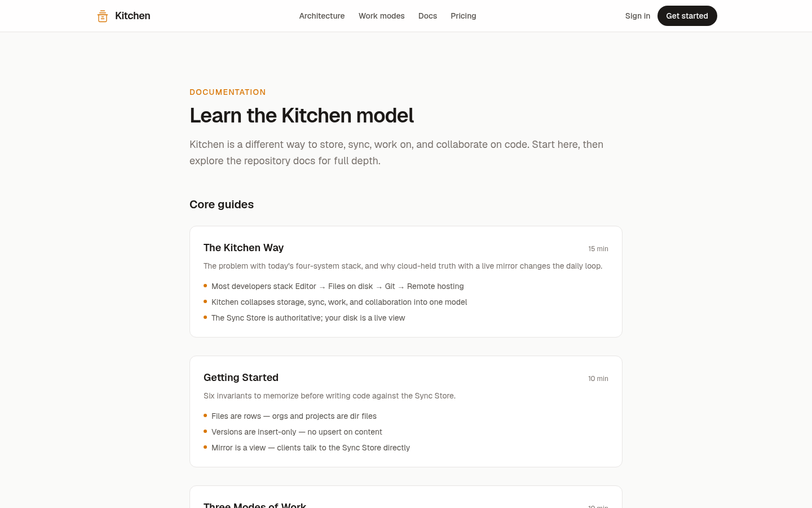Go to the Docs nav item
812x508 pixels.
click(x=427, y=16)
